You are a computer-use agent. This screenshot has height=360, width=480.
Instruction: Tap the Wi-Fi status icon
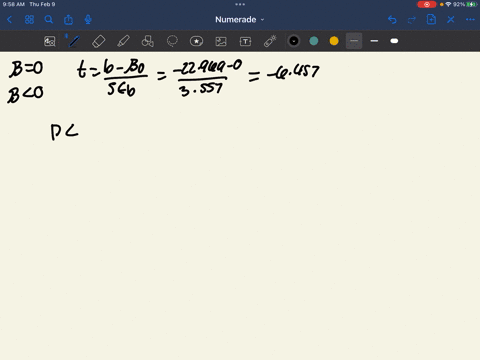click(x=448, y=4)
